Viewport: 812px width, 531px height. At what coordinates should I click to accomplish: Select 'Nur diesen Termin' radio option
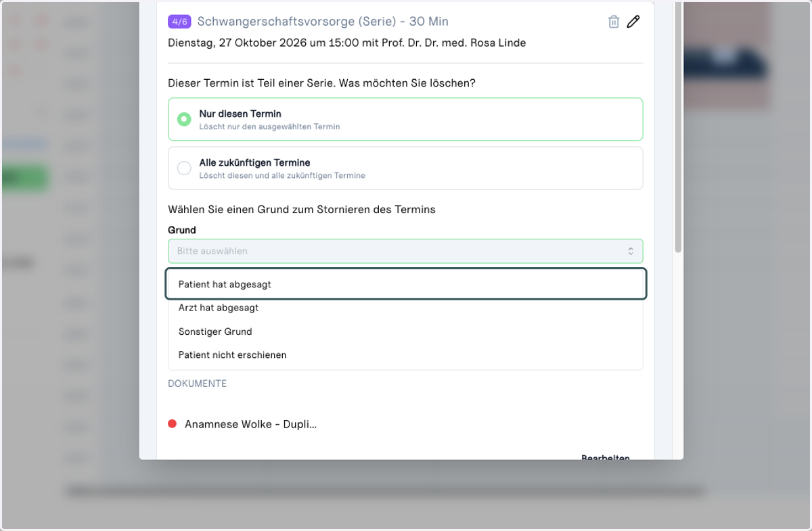pyautogui.click(x=405, y=119)
